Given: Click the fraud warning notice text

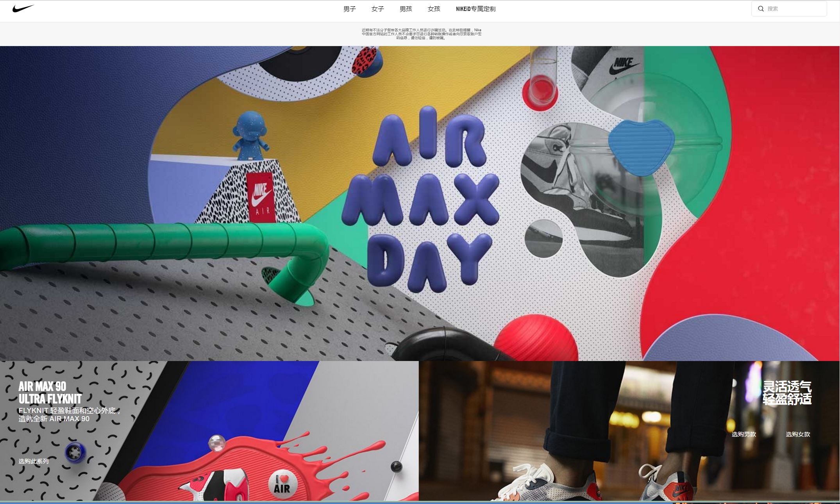Looking at the screenshot, I should click(x=421, y=34).
